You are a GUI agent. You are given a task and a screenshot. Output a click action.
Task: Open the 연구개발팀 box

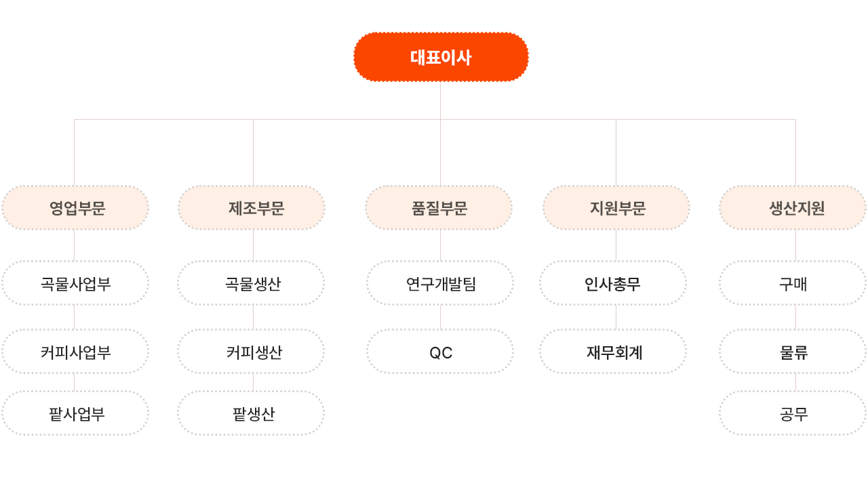tap(440, 283)
